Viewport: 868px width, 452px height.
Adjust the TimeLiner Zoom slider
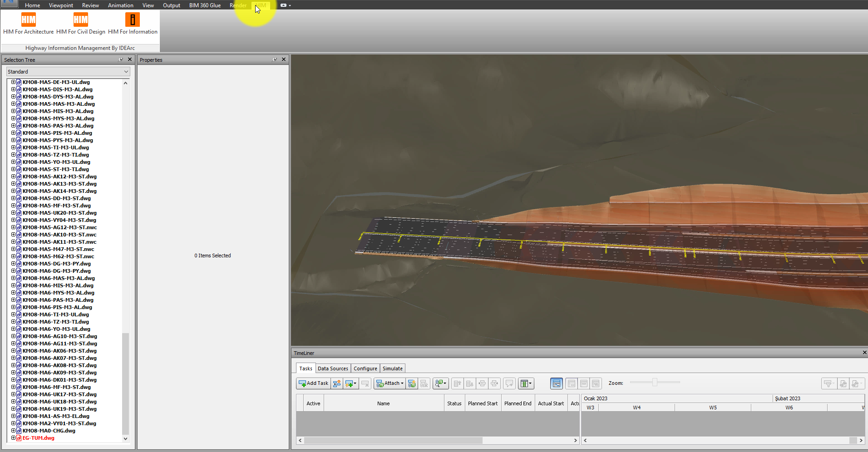tap(654, 382)
